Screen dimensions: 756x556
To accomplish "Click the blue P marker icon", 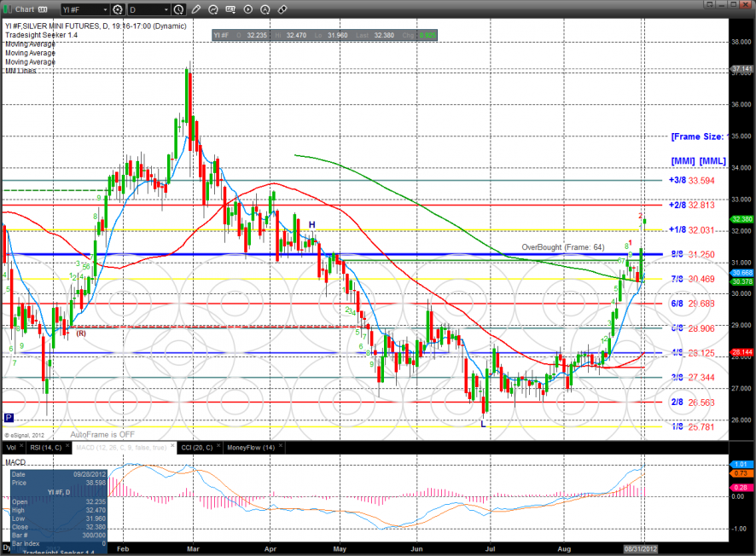I will click(x=9, y=418).
